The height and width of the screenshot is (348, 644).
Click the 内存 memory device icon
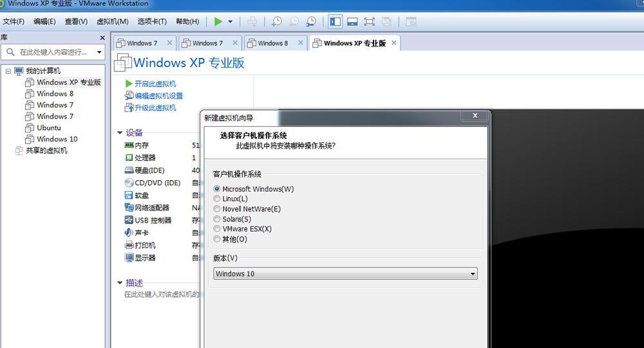pos(129,145)
